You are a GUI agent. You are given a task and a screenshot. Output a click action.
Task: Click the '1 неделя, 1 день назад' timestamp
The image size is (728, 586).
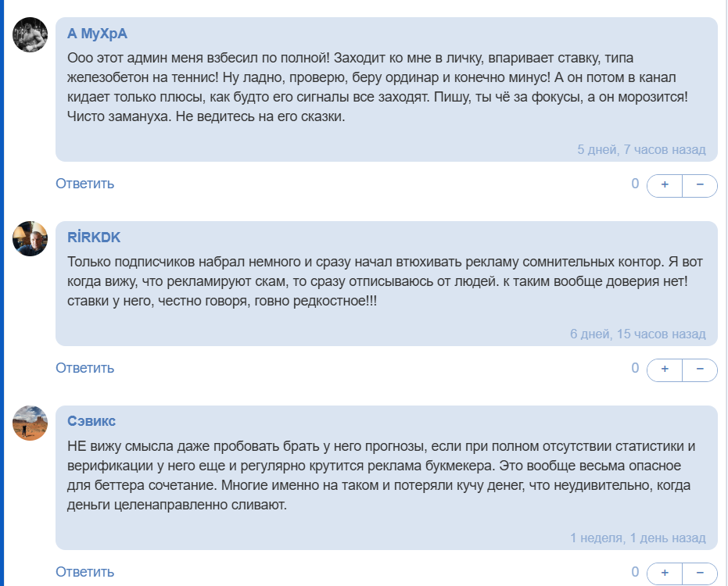pyautogui.click(x=637, y=538)
